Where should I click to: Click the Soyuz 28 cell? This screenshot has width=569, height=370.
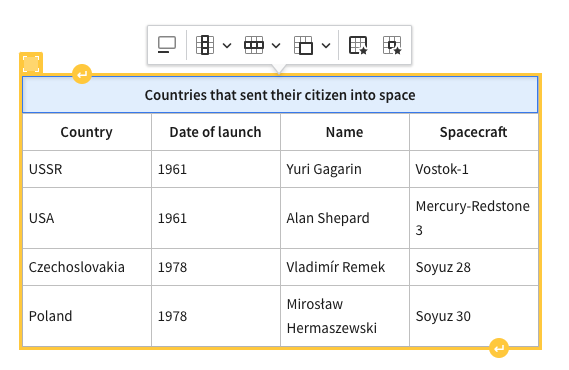(474, 267)
